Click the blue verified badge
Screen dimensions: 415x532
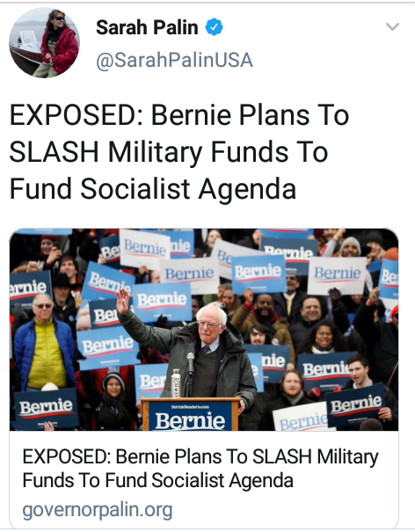pyautogui.click(x=215, y=27)
